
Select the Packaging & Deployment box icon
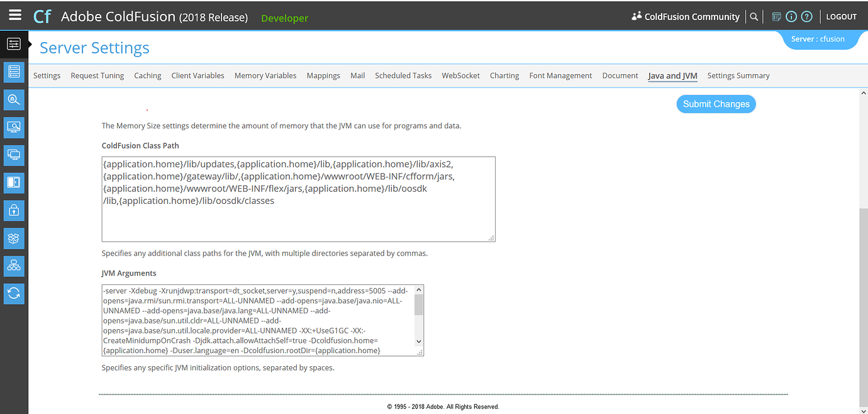click(x=14, y=238)
